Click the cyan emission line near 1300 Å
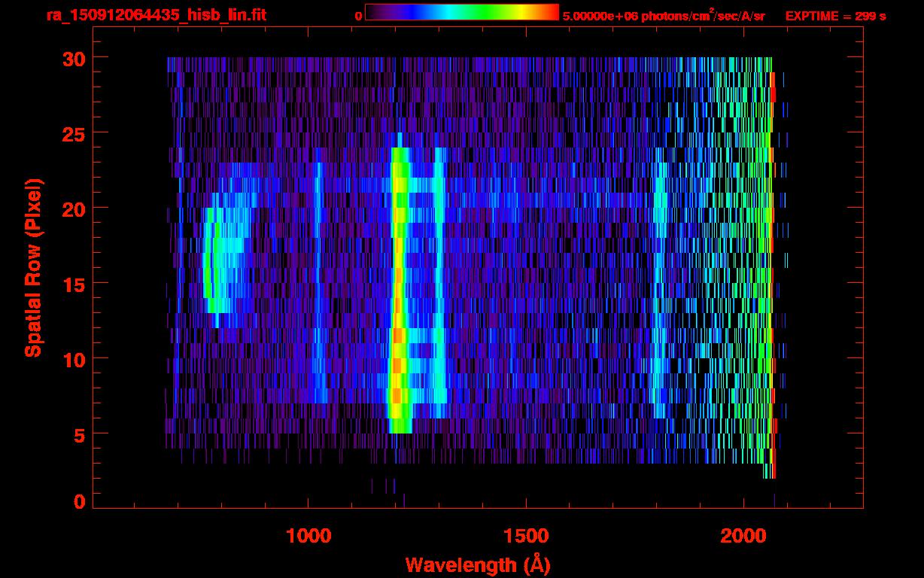This screenshot has width=924, height=578. pyautogui.click(x=439, y=282)
